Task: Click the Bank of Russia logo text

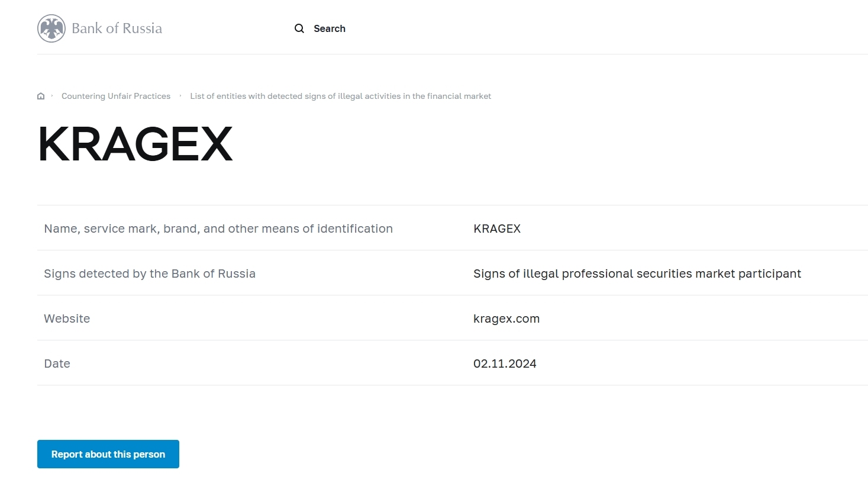Action: point(117,28)
